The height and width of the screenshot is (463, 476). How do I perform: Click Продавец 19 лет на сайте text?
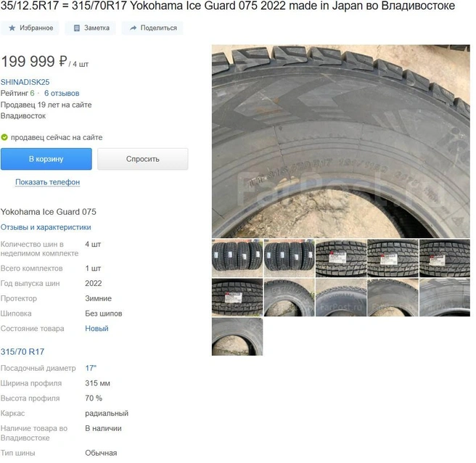46,105
